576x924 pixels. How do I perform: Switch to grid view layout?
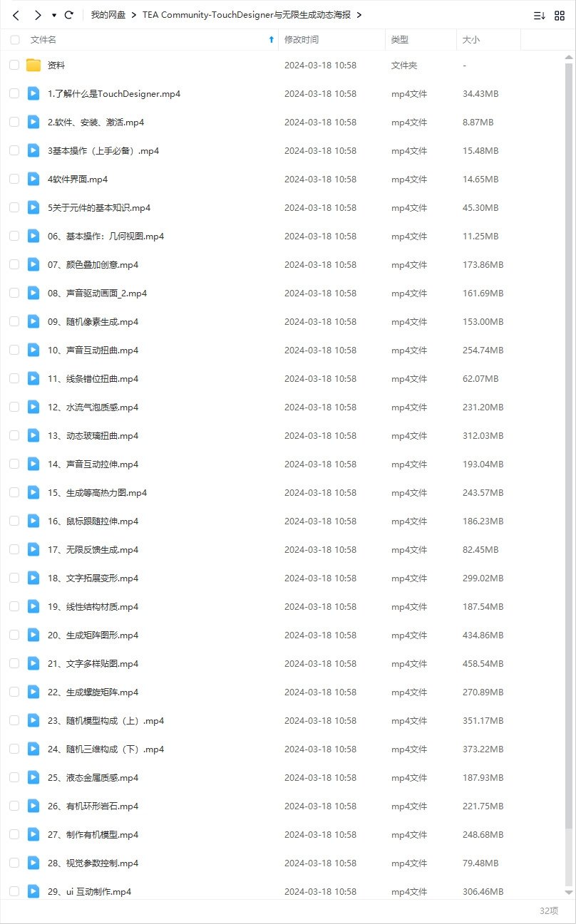[x=560, y=16]
